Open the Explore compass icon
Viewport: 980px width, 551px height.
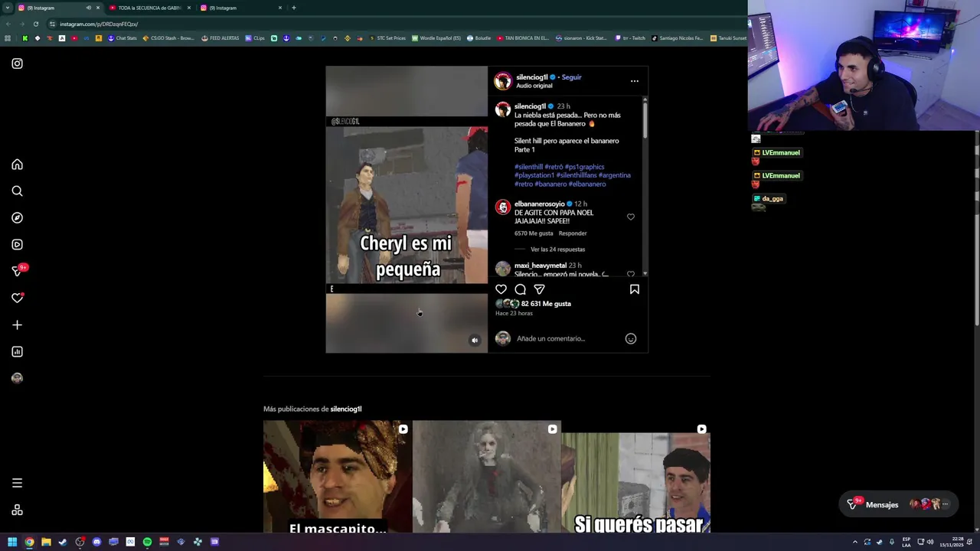coord(17,218)
